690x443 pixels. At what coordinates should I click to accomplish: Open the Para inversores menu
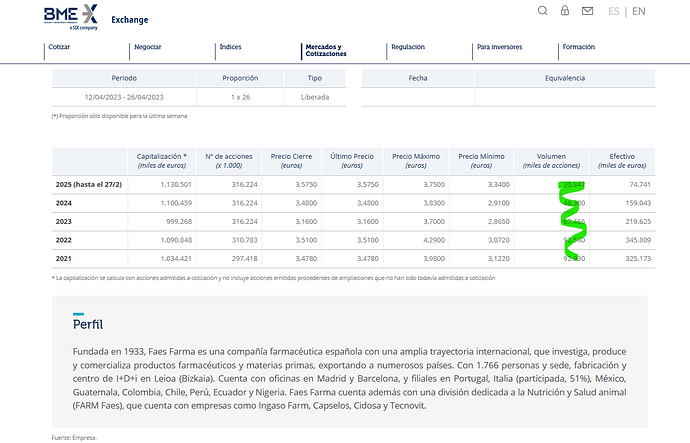[x=499, y=47]
